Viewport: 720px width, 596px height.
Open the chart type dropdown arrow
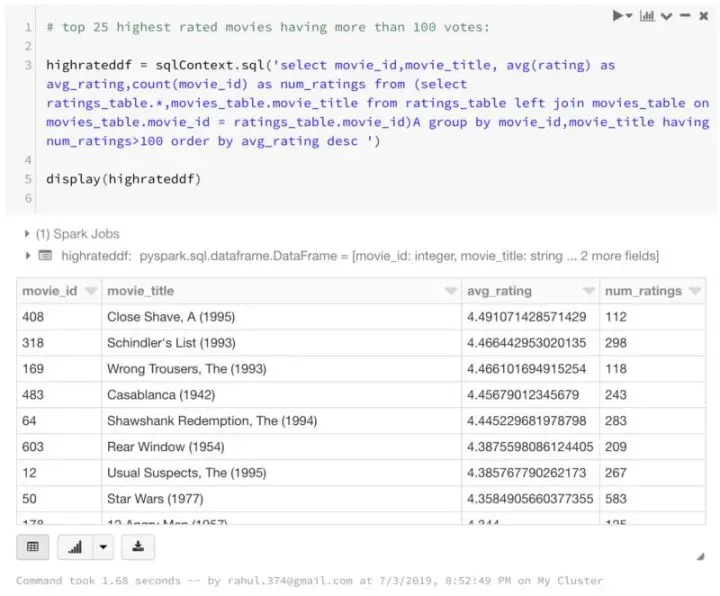(x=103, y=547)
